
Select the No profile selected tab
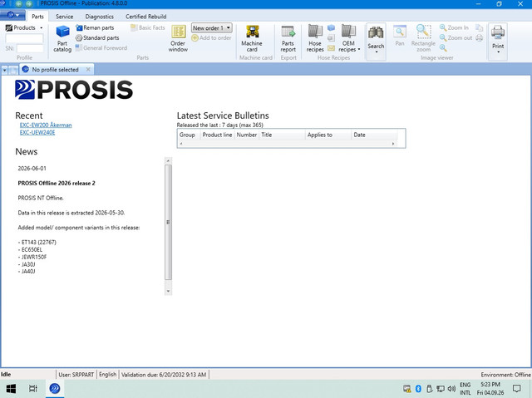pos(55,70)
